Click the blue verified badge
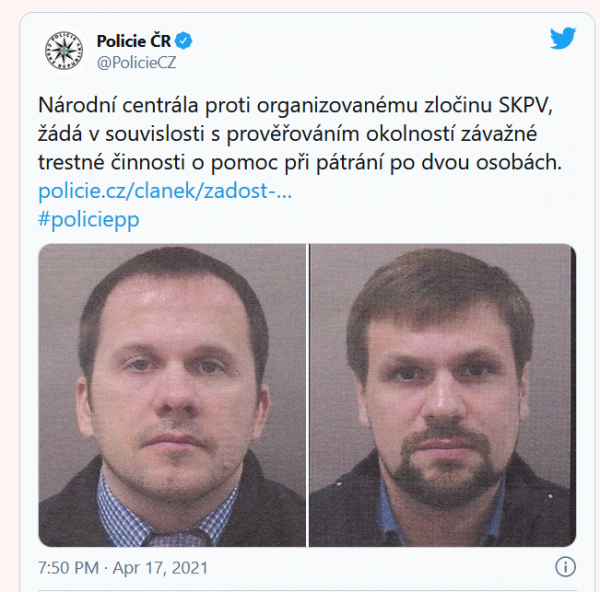The width and height of the screenshot is (600, 592). tap(184, 41)
